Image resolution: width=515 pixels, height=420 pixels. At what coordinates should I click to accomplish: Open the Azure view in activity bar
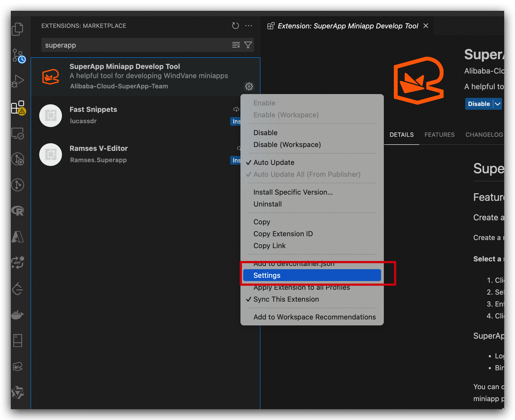[18, 237]
